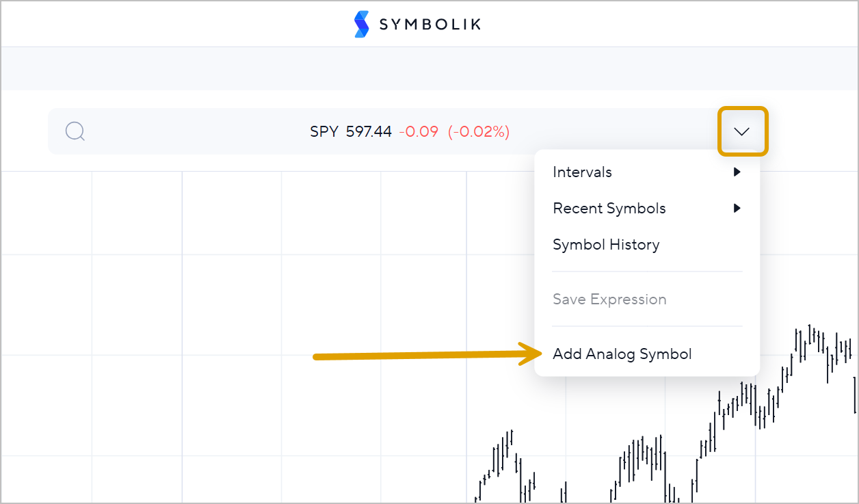This screenshot has height=504, width=859.
Task: Click the SPY ticker symbol text
Action: tap(324, 131)
